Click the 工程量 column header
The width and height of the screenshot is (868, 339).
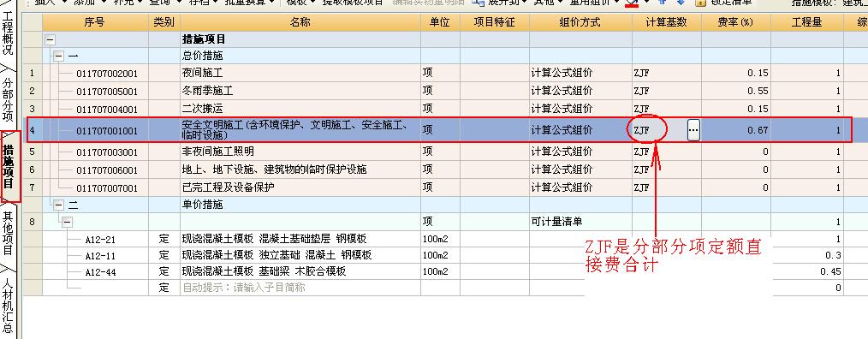806,23
